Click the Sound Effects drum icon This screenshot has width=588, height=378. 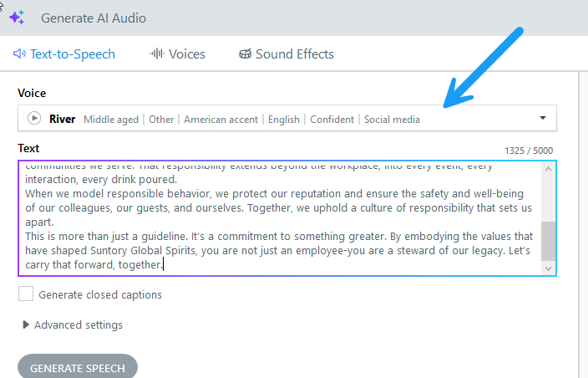[245, 54]
